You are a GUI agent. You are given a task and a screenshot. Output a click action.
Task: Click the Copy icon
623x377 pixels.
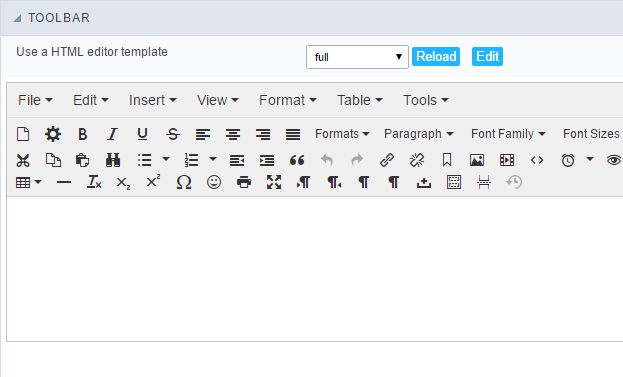pos(53,160)
